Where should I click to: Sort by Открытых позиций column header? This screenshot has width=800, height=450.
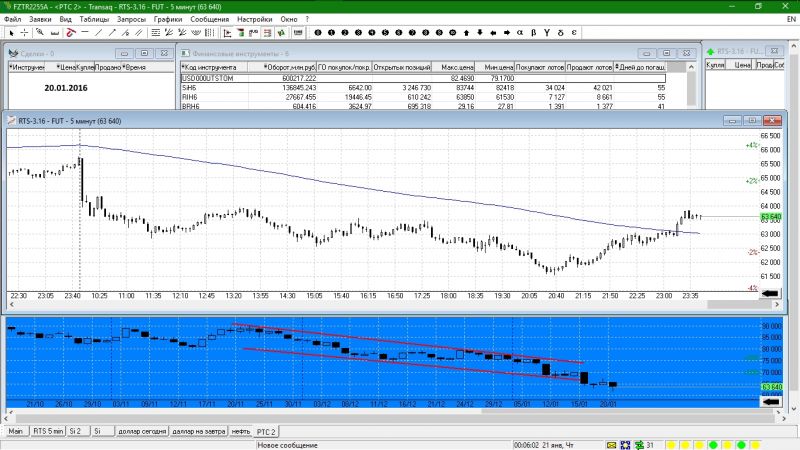[402, 67]
